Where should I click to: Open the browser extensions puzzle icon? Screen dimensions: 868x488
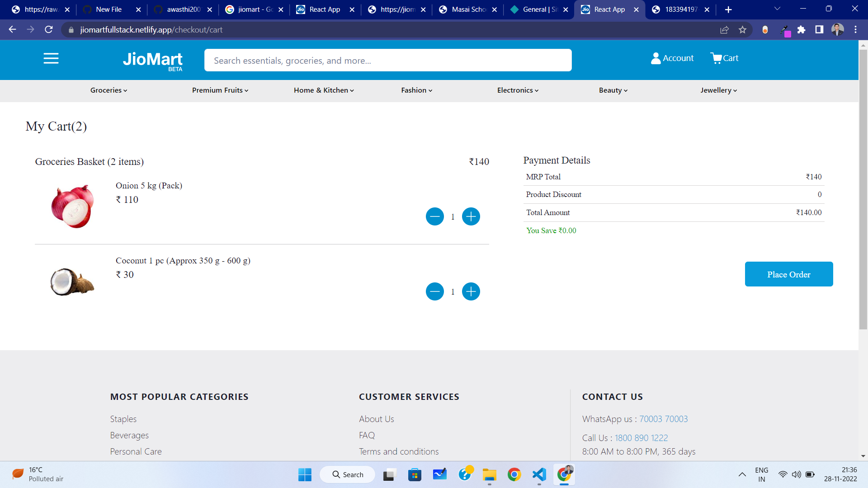coord(801,29)
